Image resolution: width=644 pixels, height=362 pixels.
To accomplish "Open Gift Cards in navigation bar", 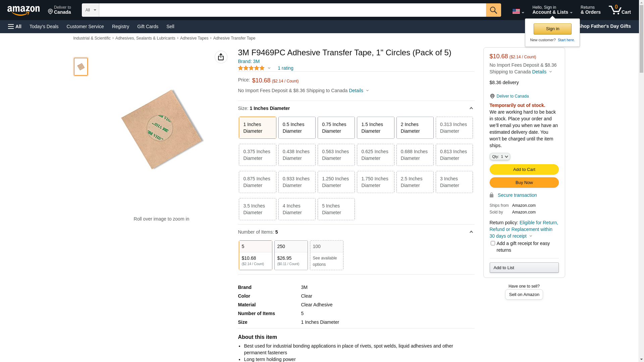I will click(148, 26).
